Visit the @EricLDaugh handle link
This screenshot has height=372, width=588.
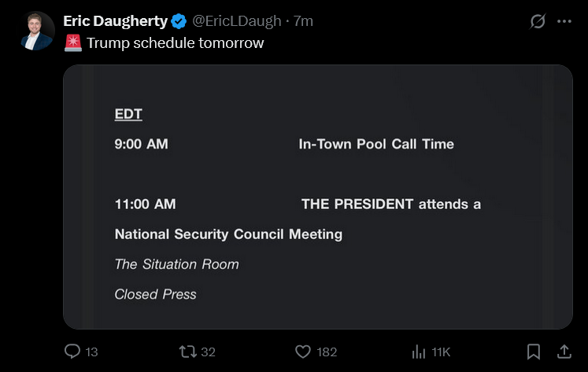pos(237,21)
